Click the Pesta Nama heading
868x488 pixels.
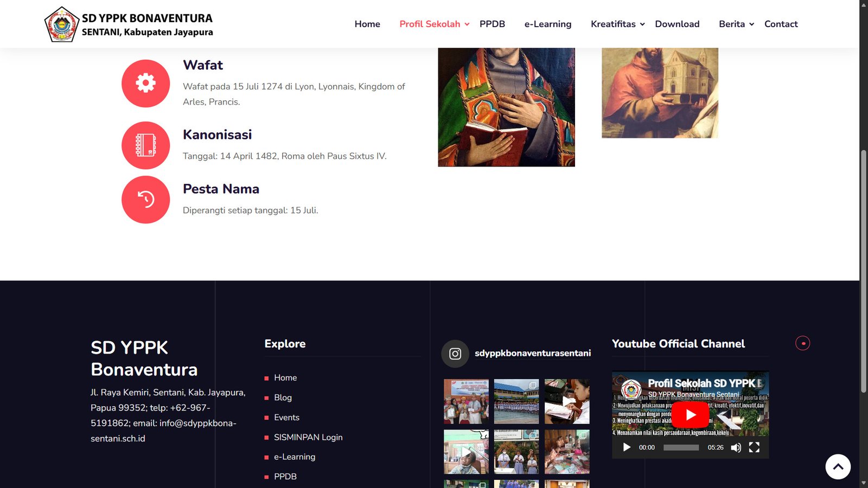(x=221, y=189)
